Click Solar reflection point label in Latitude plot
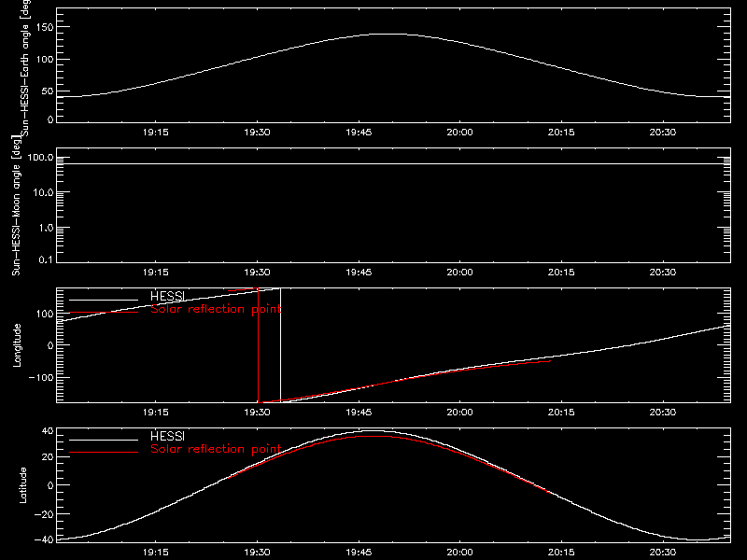Screen dimensions: 747x560 click(216, 449)
